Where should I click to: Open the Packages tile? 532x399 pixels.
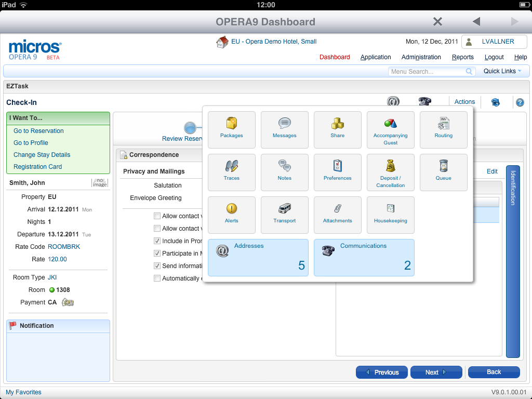(x=231, y=129)
